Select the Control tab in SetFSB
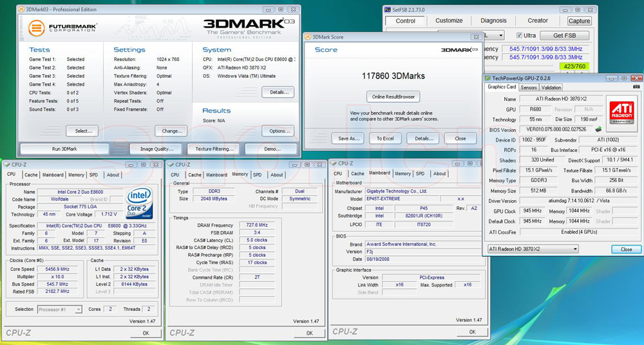 coord(405,21)
